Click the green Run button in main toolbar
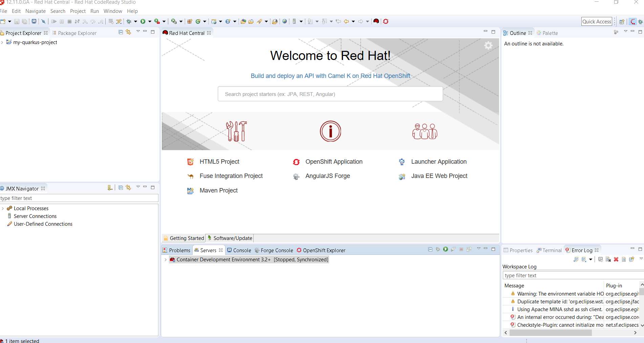This screenshot has width=644, height=343. [143, 21]
